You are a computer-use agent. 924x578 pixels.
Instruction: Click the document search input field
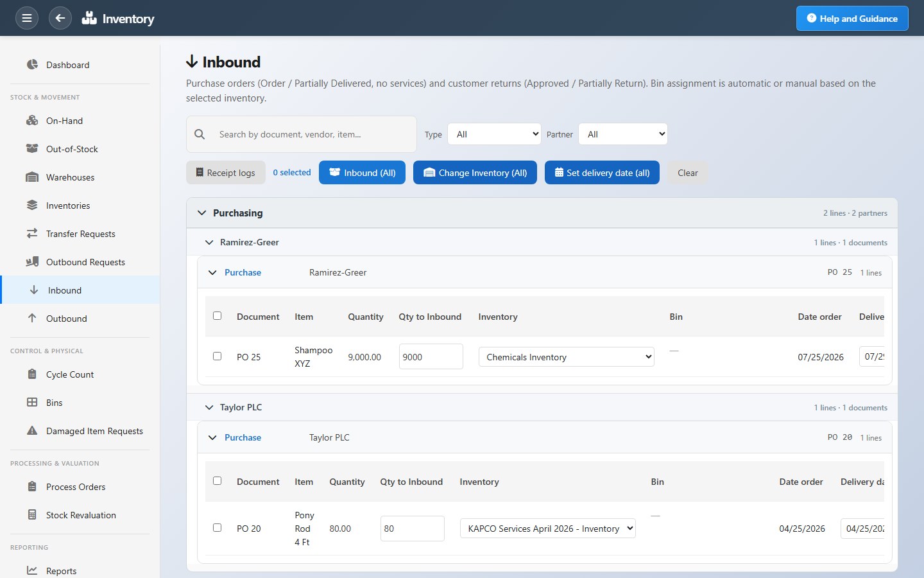pos(302,134)
